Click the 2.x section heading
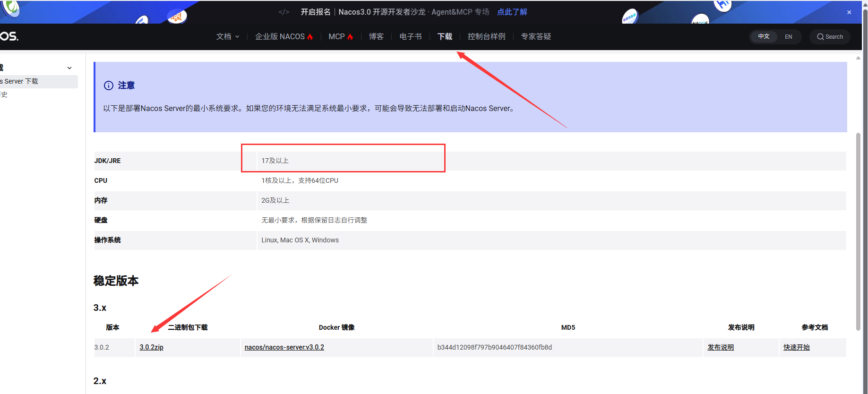Viewport: 868px width, 394px height. coord(100,381)
